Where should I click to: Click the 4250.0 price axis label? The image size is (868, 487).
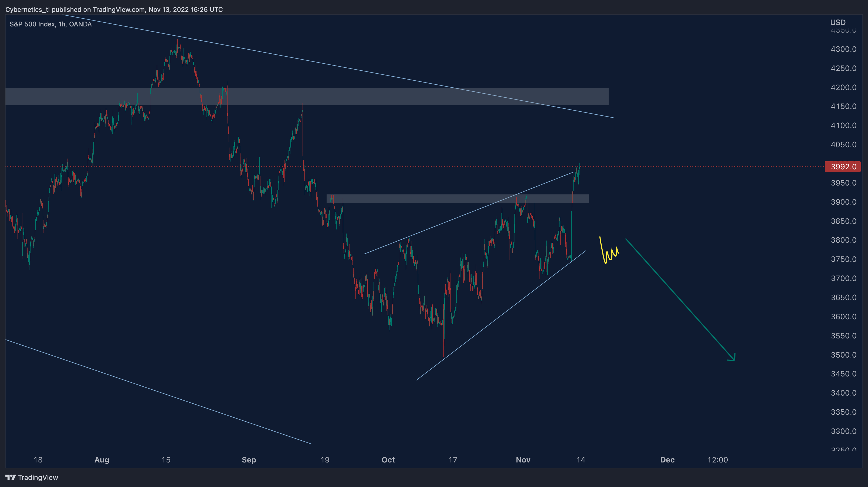tap(843, 68)
